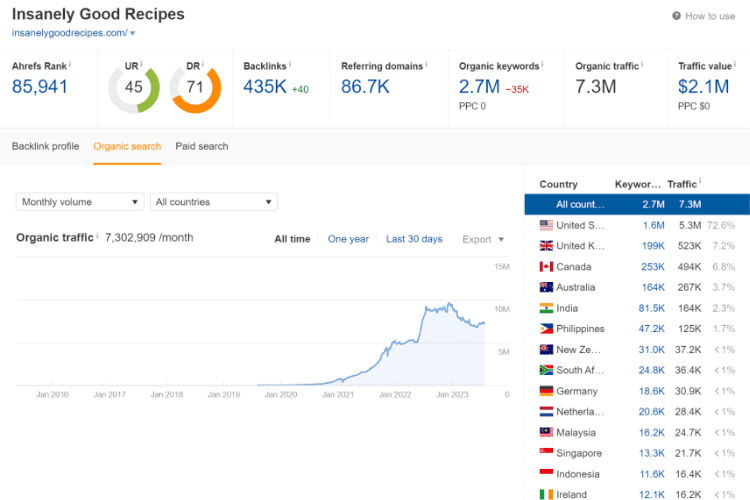Click Singapore keywords value 13.3K
The width and height of the screenshot is (750, 500).
click(651, 453)
